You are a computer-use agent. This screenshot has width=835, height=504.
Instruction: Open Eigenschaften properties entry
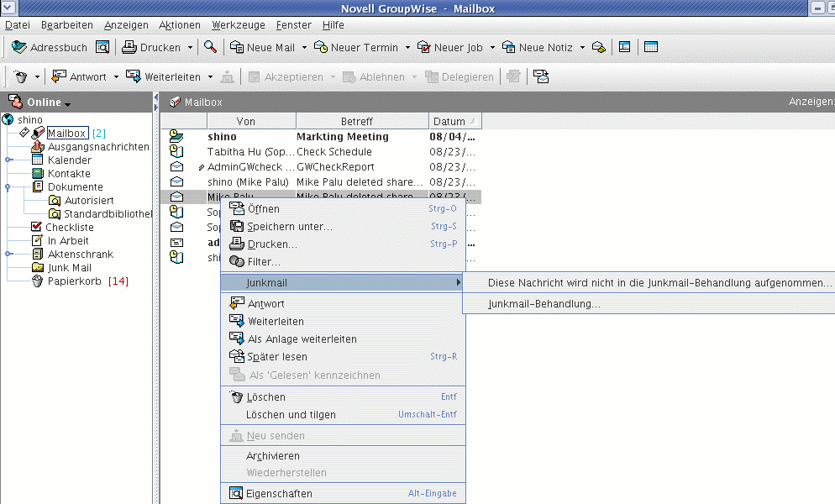tap(343, 493)
